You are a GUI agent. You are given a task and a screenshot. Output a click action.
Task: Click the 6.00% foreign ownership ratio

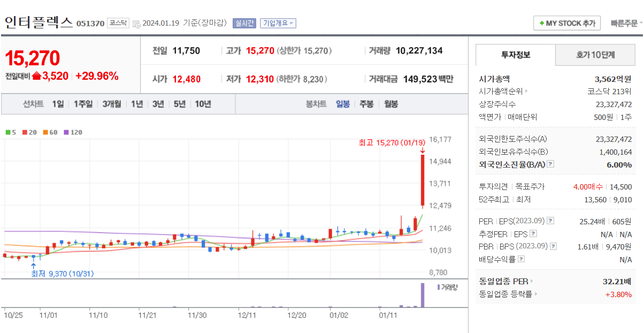coord(619,165)
